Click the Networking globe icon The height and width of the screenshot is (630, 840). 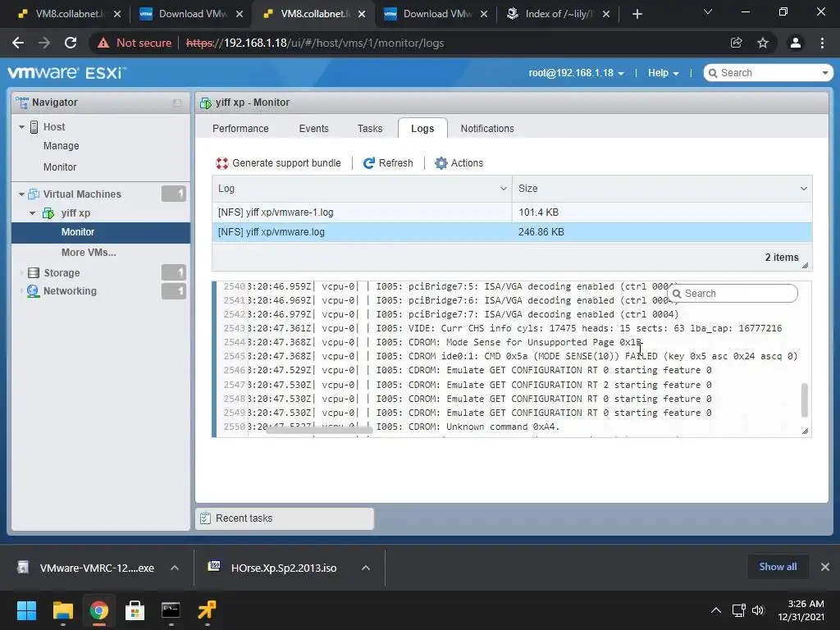click(x=33, y=291)
